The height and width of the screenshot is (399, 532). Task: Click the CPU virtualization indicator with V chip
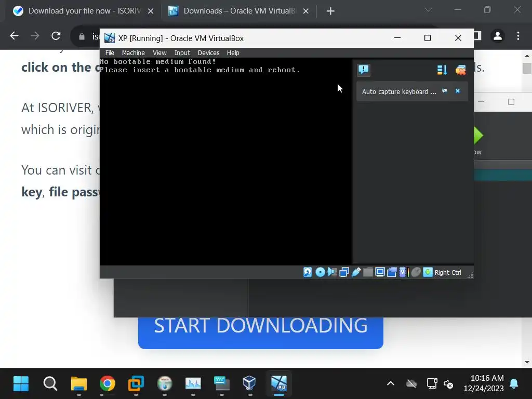(x=403, y=272)
